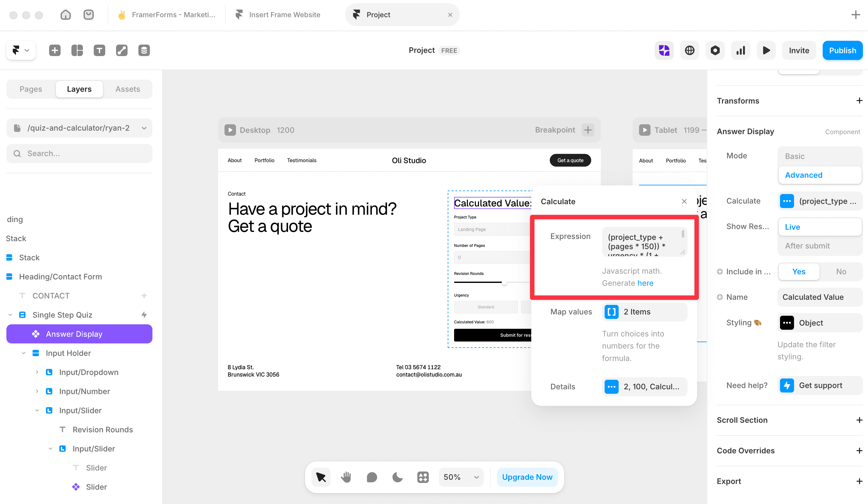Screen dimensions: 868x504
Task: Open the inbox icon next to home
Action: tap(89, 15)
